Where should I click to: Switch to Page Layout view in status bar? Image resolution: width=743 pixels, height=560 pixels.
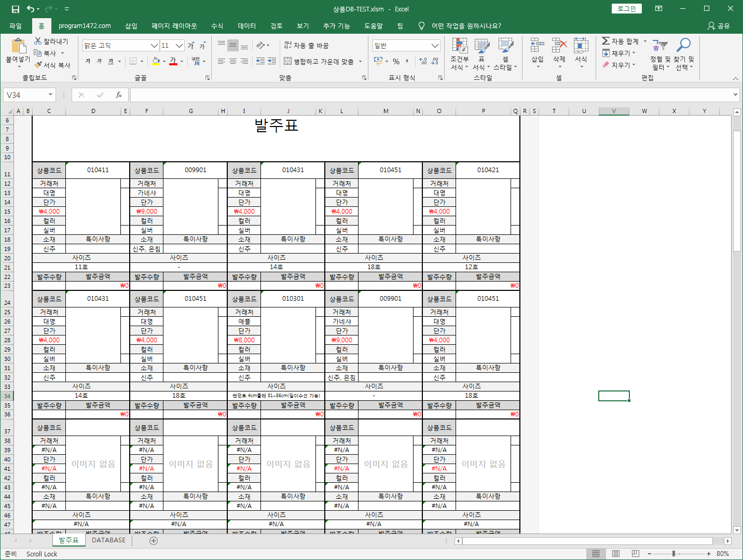(x=615, y=554)
